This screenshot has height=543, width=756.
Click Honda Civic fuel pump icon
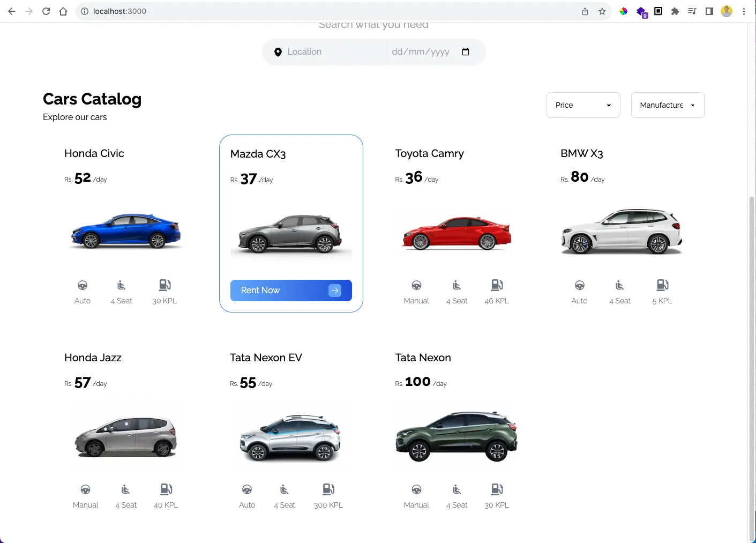tap(165, 285)
